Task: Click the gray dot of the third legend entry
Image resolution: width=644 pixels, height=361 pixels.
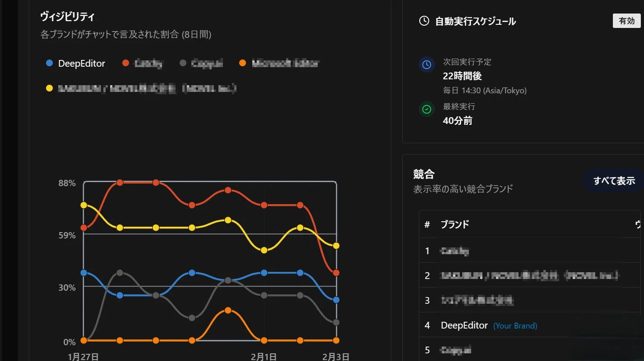Action: (184, 63)
